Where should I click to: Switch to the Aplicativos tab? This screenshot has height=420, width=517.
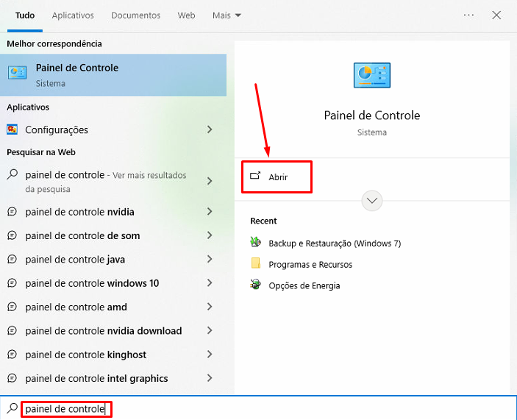pos(73,15)
